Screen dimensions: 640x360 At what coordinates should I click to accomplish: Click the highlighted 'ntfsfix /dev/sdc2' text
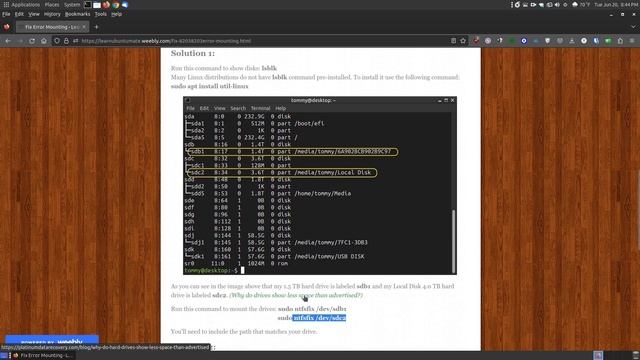pyautogui.click(x=319, y=318)
